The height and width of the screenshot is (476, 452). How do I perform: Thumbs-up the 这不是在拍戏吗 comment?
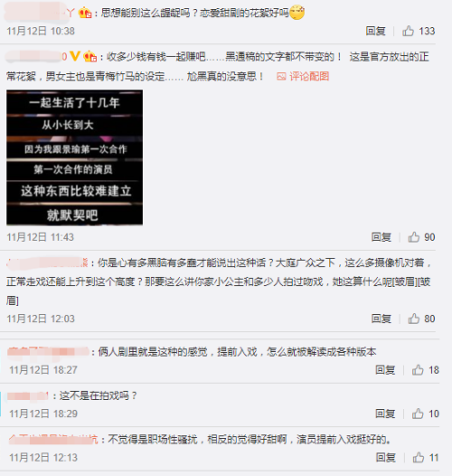pos(418,414)
